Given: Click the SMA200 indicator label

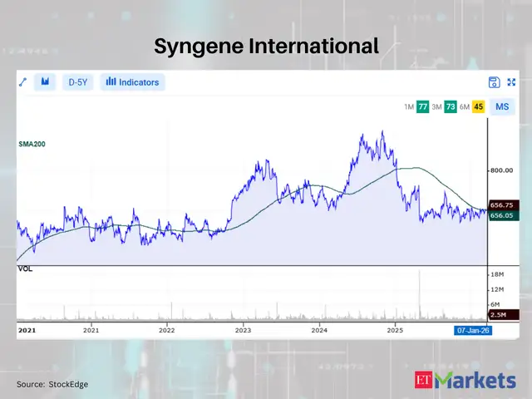Looking at the screenshot, I should [32, 144].
